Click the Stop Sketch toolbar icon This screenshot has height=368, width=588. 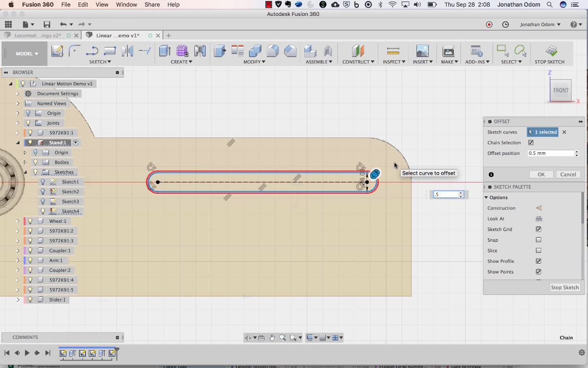tap(551, 51)
